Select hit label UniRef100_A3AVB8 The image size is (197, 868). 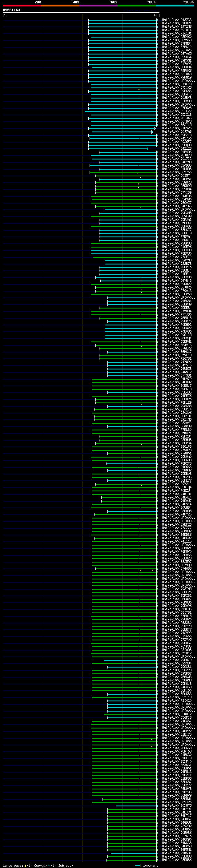176,101
